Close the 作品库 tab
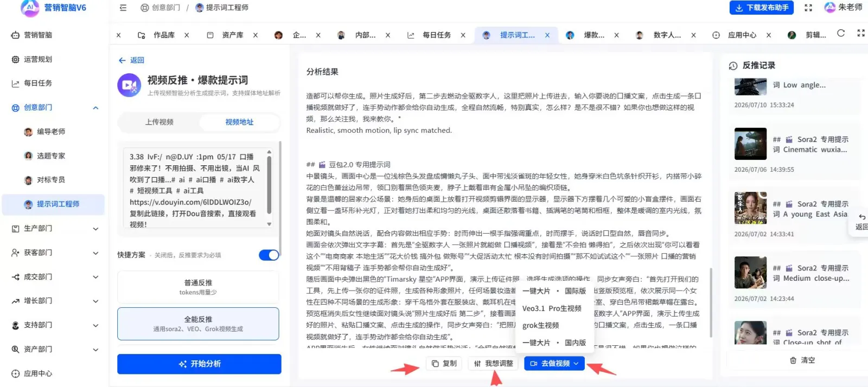 click(x=187, y=35)
